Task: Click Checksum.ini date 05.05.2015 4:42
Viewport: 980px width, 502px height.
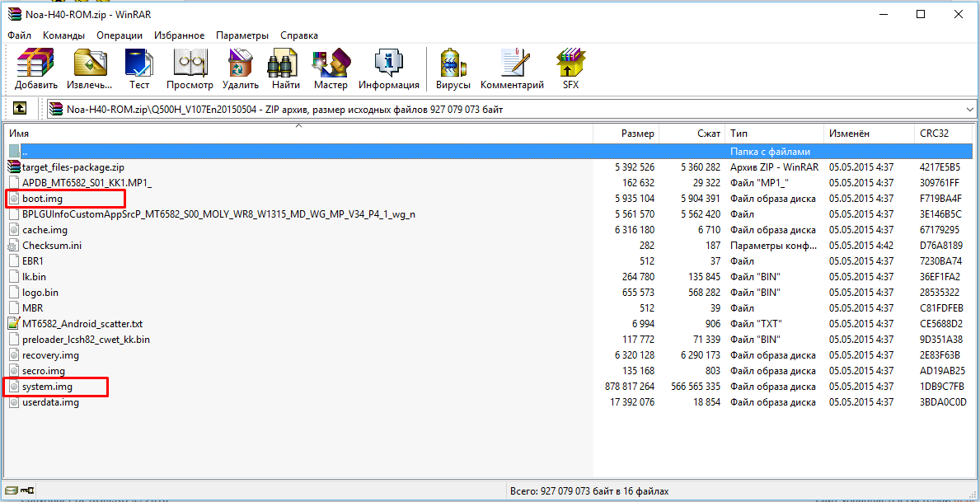Action: pyautogui.click(x=860, y=246)
